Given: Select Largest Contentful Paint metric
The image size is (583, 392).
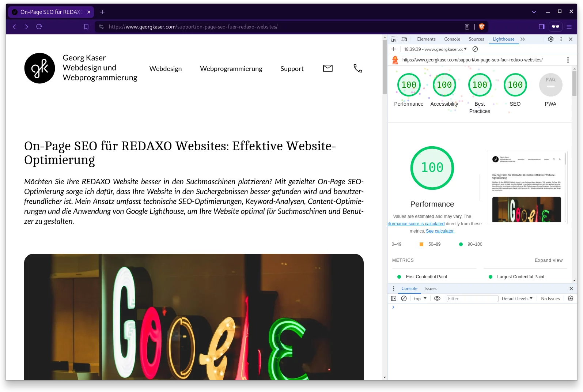Looking at the screenshot, I should (520, 277).
